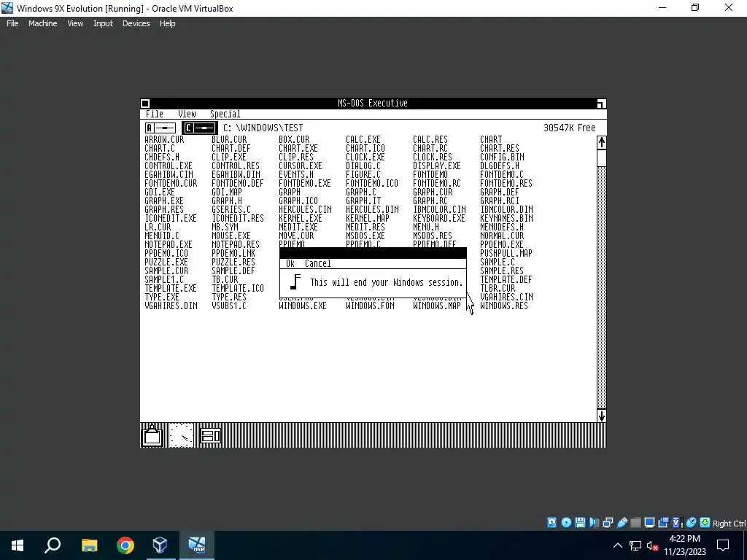Click the MS-DOS Executive system menu box
This screenshot has height=560, width=747.
point(145,104)
